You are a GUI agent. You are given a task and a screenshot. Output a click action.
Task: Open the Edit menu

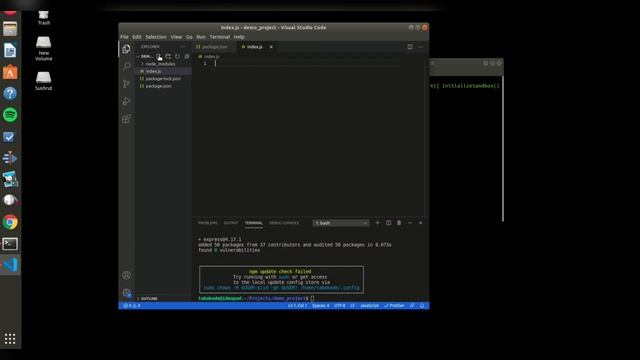tap(137, 37)
